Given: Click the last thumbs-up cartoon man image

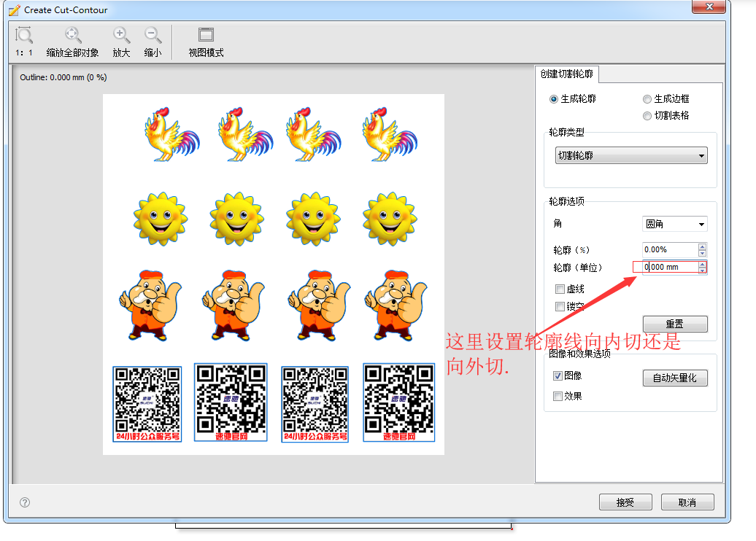Looking at the screenshot, I should coord(396,305).
